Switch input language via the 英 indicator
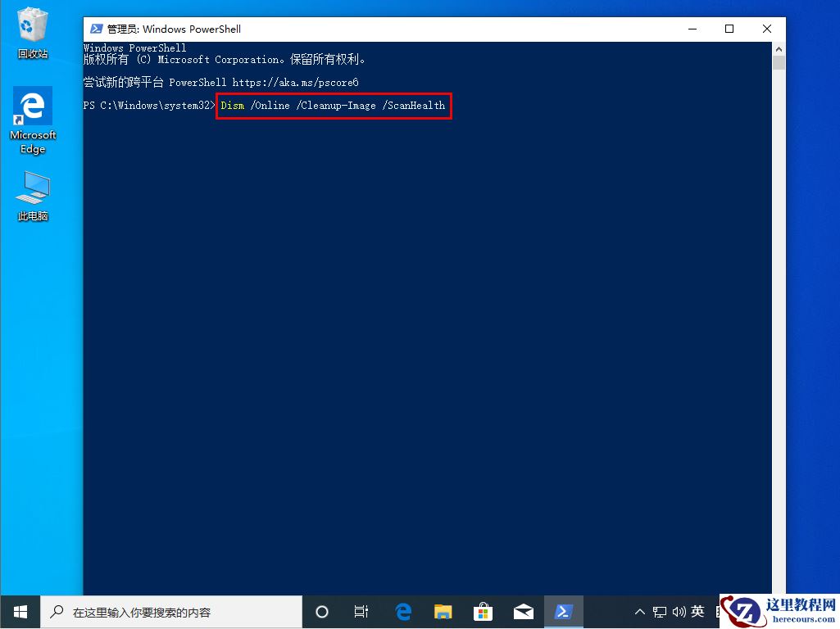Viewport: 840px width, 629px height. coord(698,612)
